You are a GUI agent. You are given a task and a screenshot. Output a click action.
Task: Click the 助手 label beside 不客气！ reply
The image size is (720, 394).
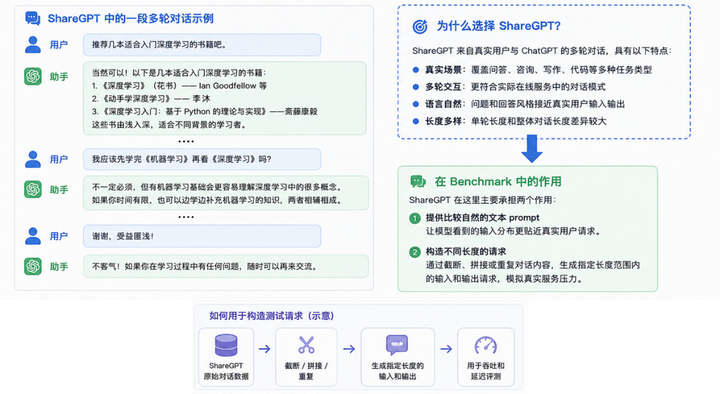59,267
